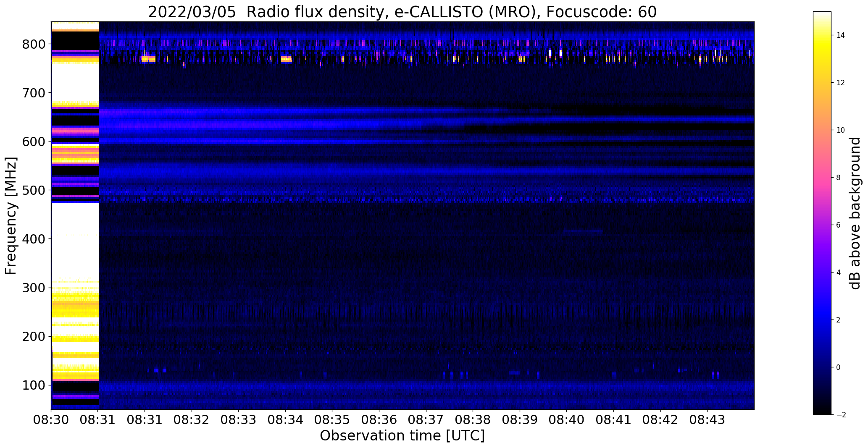868x448 pixels.
Task: Click the 08:32 time tick label
Action: (192, 420)
